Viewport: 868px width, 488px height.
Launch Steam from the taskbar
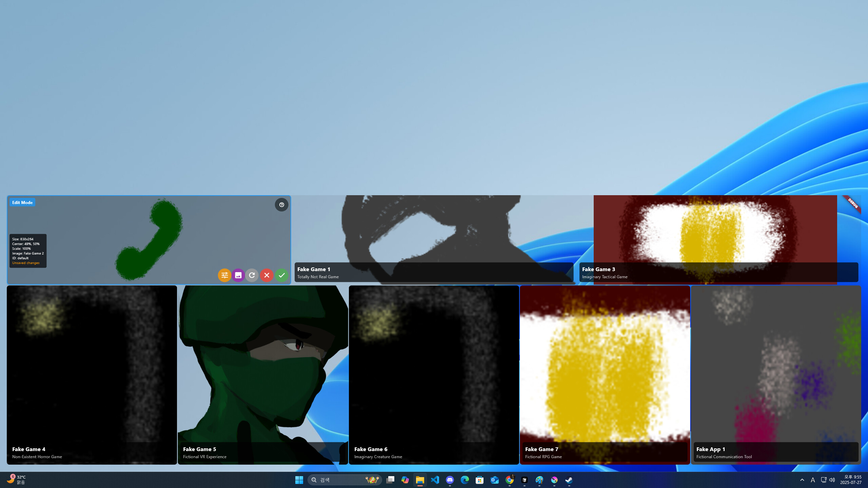(x=569, y=480)
